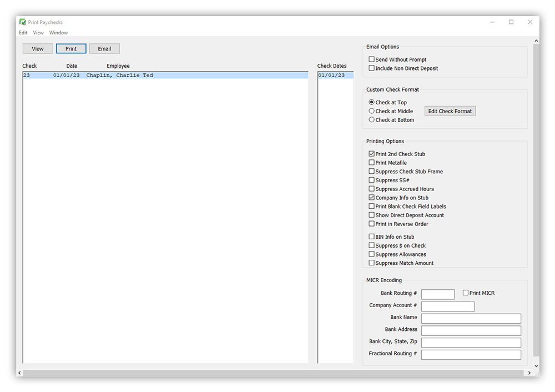Uncheck Print 2nd Check Stub
555x392 pixels.
coord(371,154)
